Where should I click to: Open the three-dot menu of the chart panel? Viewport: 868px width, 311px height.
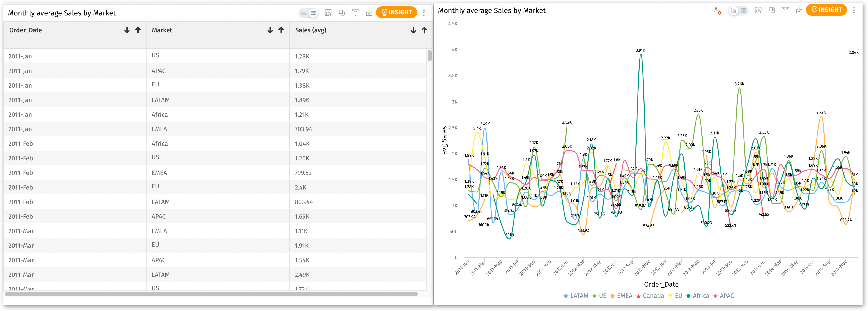(854, 10)
